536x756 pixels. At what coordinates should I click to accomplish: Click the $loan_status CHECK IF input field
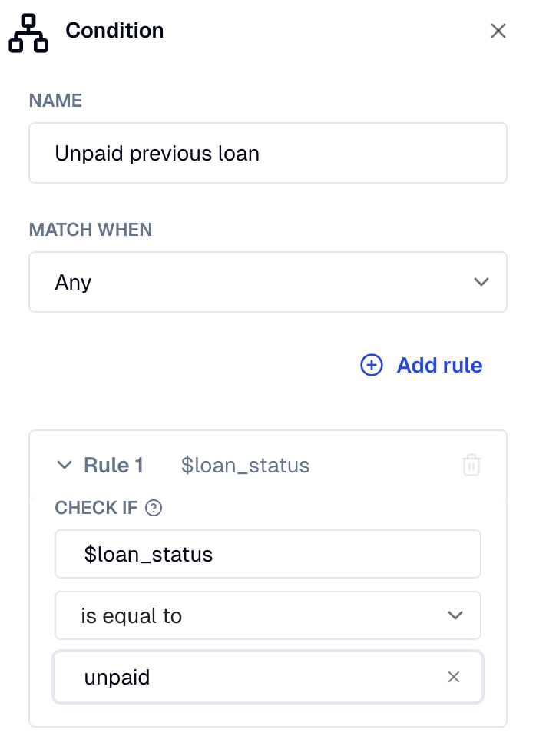point(268,554)
